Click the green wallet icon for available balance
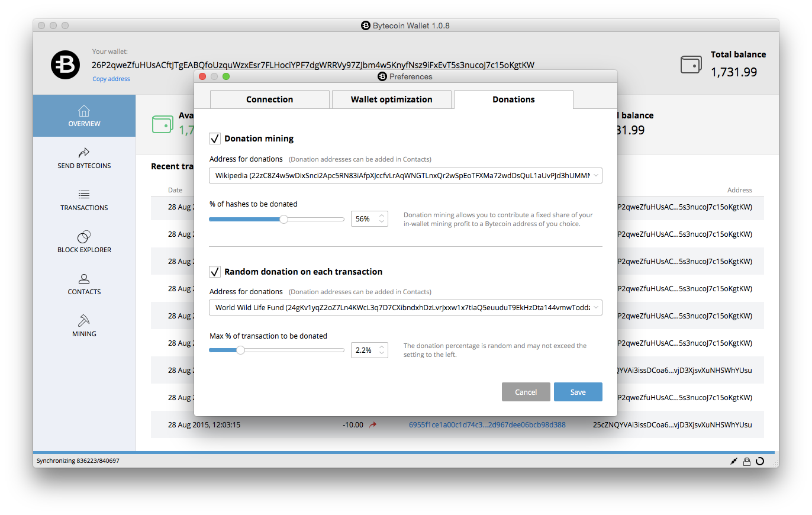 click(162, 124)
